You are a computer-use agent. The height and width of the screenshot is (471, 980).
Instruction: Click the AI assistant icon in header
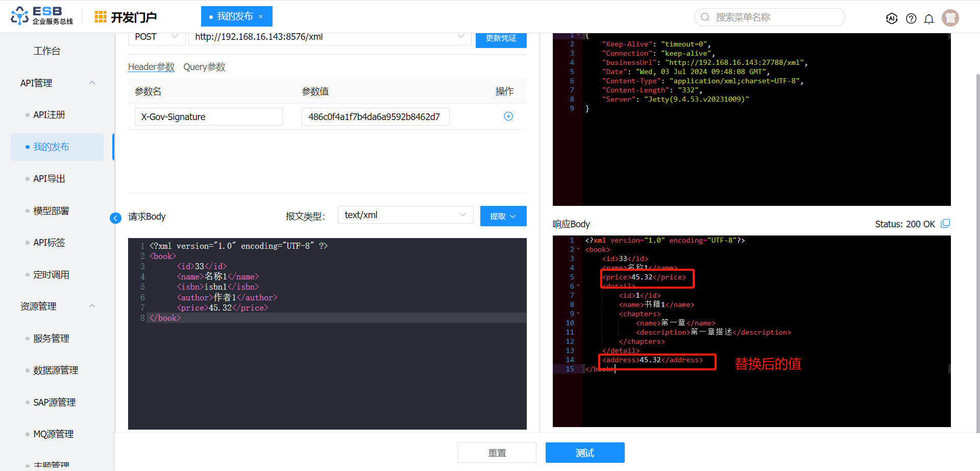pos(892,18)
